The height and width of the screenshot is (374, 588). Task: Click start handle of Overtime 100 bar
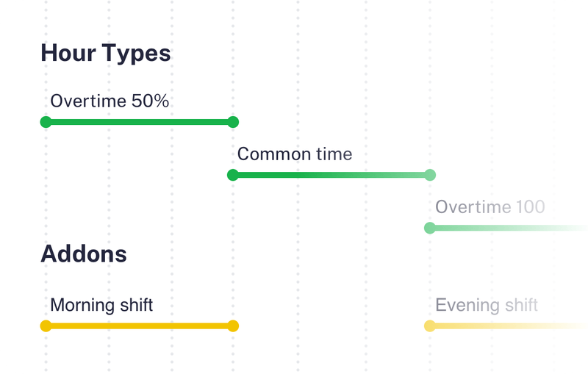pos(430,228)
